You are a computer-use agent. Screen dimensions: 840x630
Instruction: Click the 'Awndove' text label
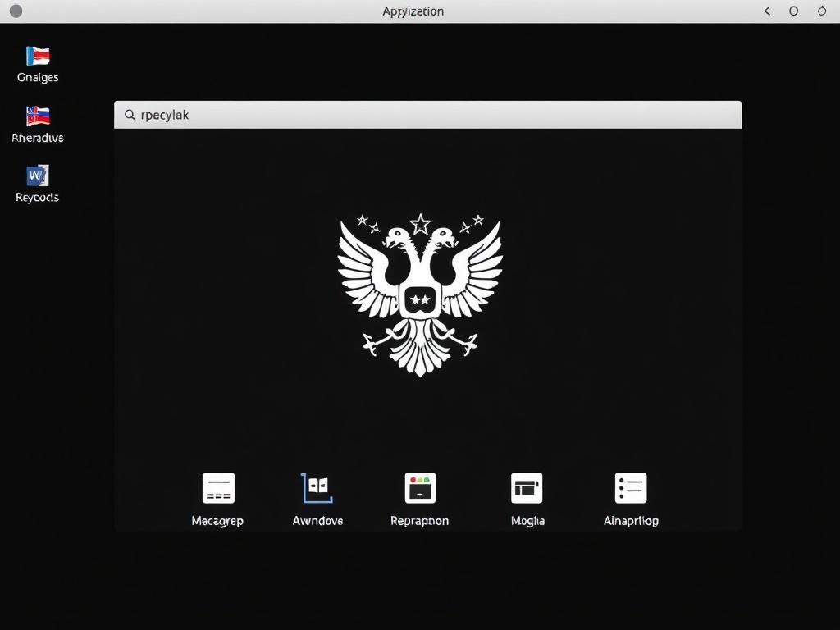click(317, 521)
